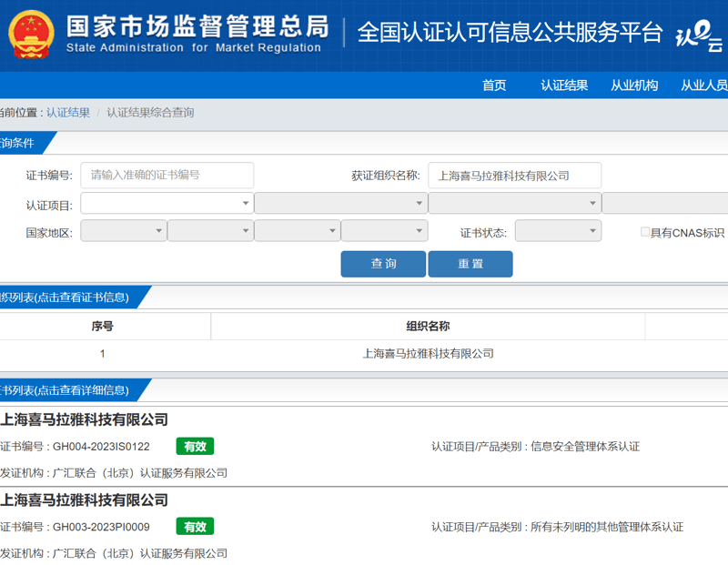Click the 重置 reset button
Viewport: 728px width, 565px height.
tap(470, 264)
